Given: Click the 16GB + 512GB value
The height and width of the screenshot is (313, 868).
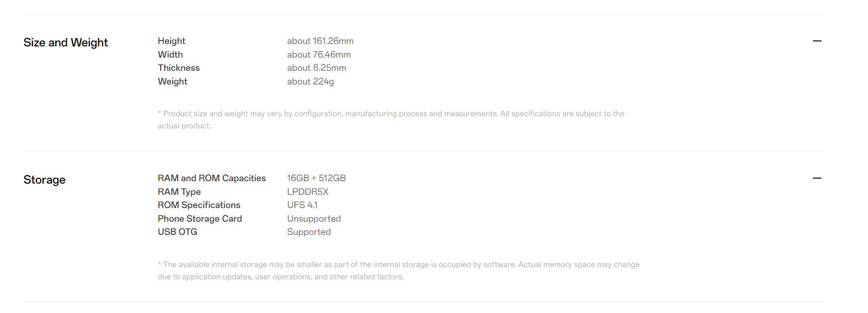Looking at the screenshot, I should click(316, 178).
